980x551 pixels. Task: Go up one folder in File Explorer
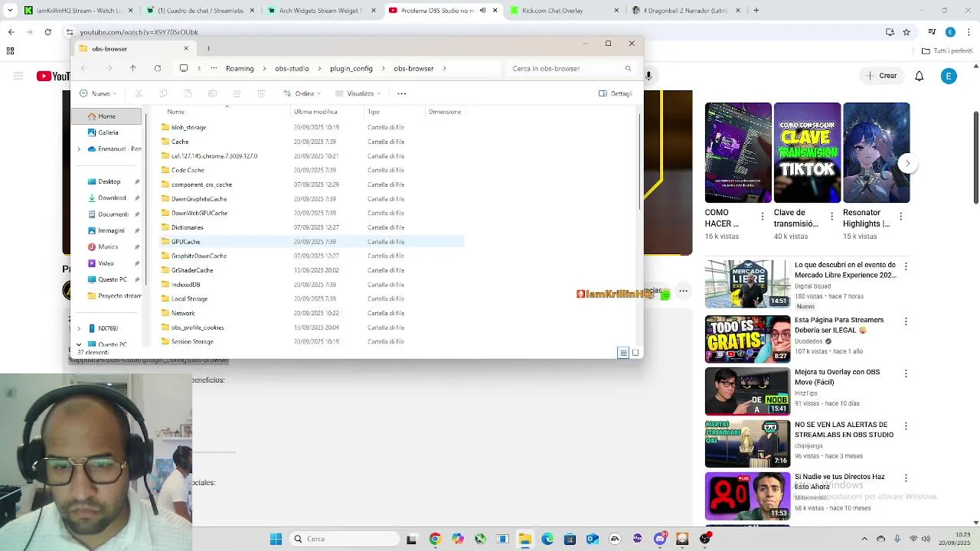(x=133, y=68)
